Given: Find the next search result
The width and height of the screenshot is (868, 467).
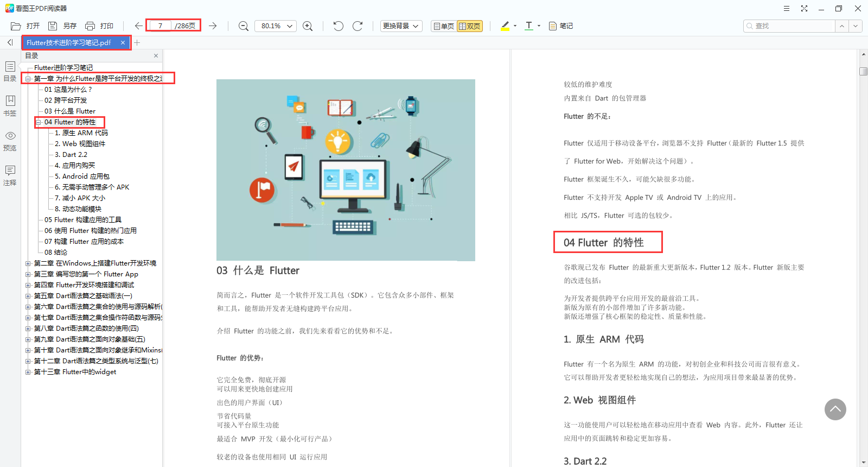Looking at the screenshot, I should pos(856,26).
